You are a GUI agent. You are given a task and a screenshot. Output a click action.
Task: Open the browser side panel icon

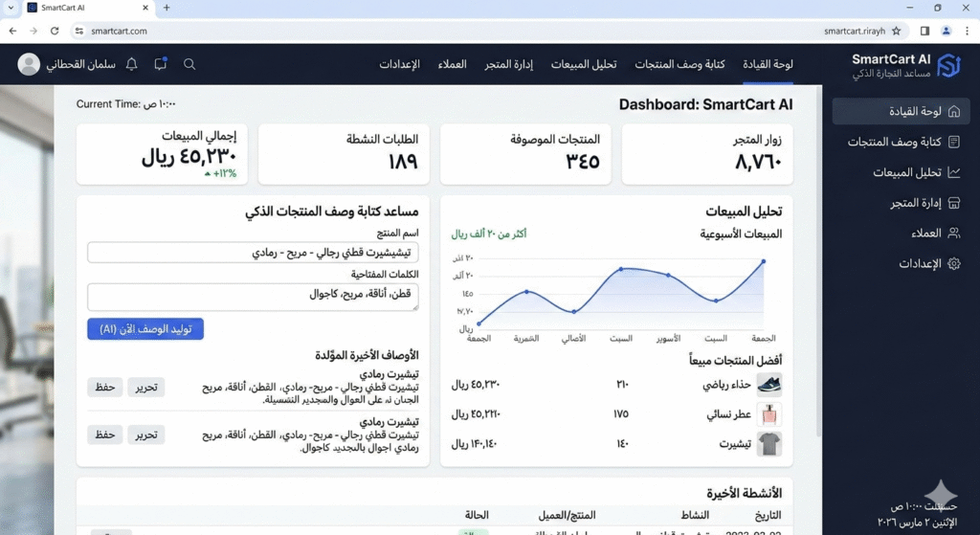point(925,31)
